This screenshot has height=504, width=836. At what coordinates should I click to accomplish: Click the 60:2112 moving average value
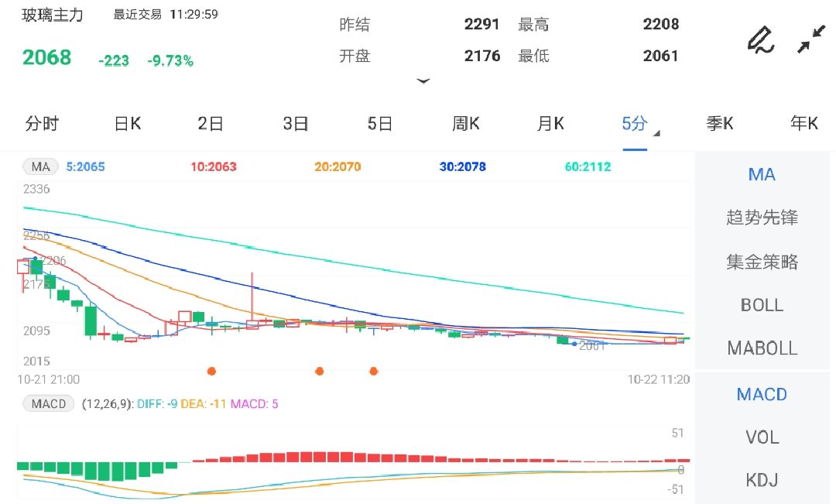[588, 166]
